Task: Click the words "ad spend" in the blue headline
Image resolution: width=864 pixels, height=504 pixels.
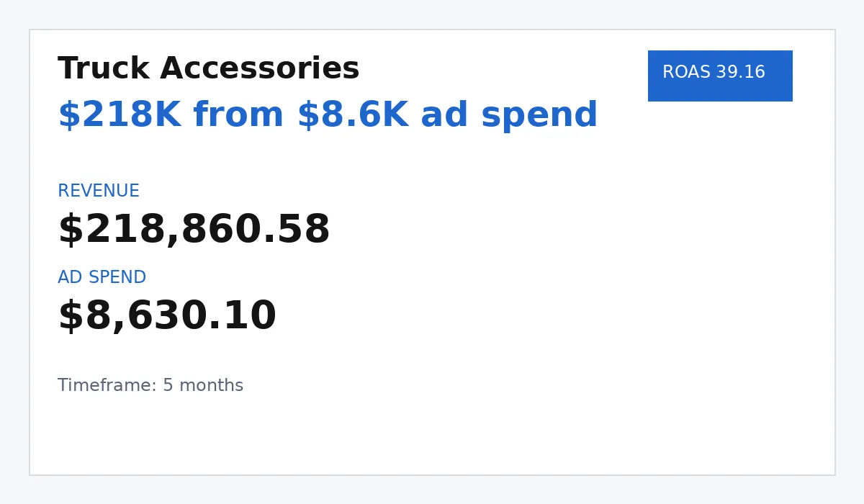Action: (x=509, y=117)
